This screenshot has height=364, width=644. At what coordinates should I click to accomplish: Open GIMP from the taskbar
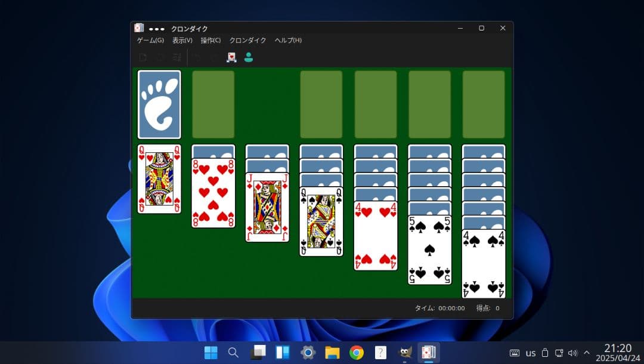(x=405, y=353)
